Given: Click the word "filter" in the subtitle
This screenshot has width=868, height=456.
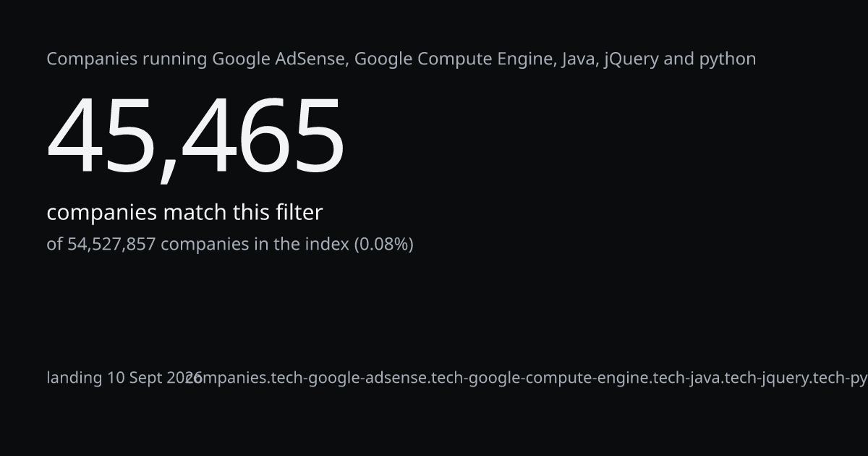Looking at the screenshot, I should tap(299, 213).
